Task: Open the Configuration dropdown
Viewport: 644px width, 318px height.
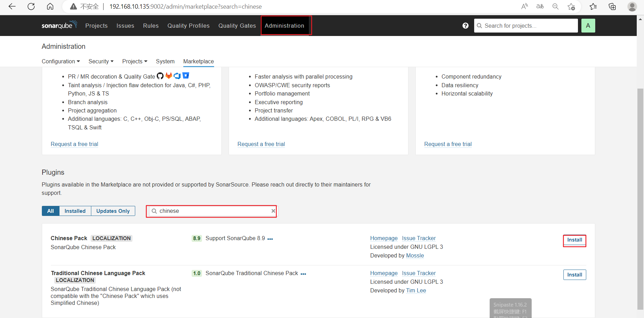Action: pyautogui.click(x=61, y=61)
